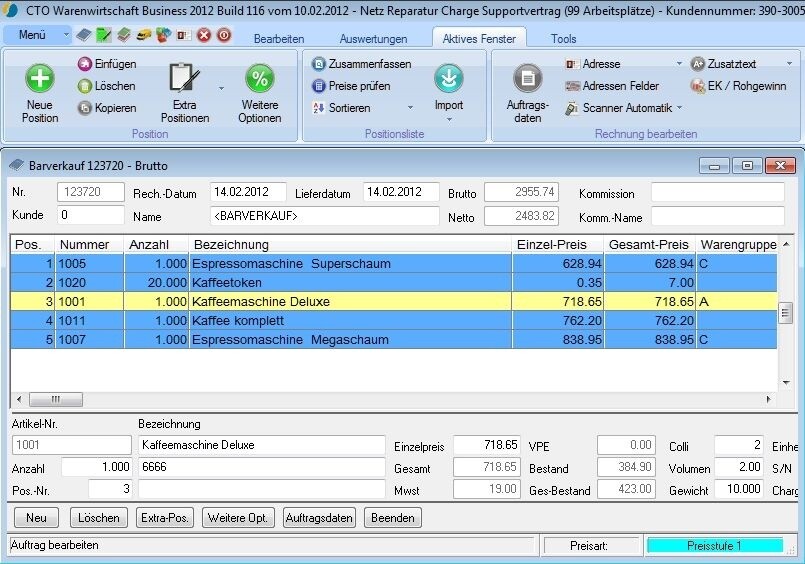Expand the Sortieren dropdown arrow
This screenshot has width=805, height=564.
tap(410, 108)
